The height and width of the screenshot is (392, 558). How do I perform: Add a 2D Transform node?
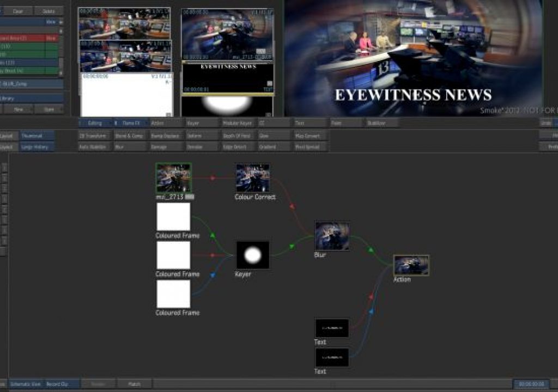(95, 136)
